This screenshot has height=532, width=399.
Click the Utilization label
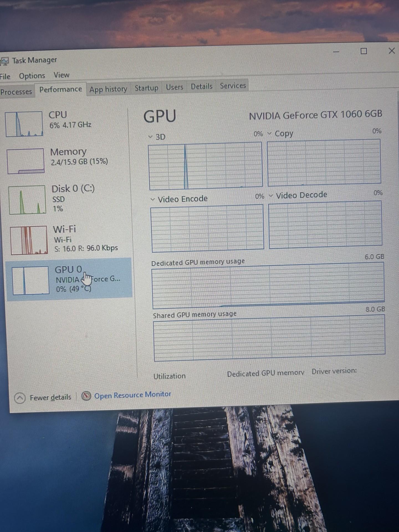[x=170, y=376]
